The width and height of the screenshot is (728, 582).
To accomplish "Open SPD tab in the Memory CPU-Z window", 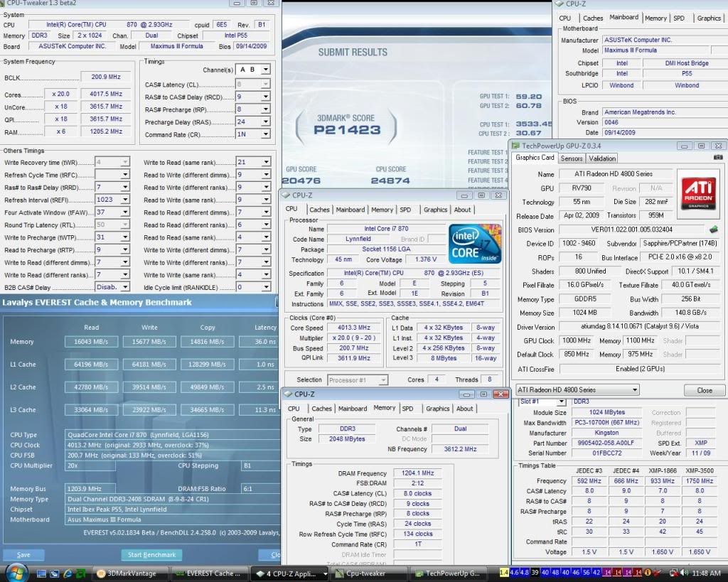I will point(407,409).
